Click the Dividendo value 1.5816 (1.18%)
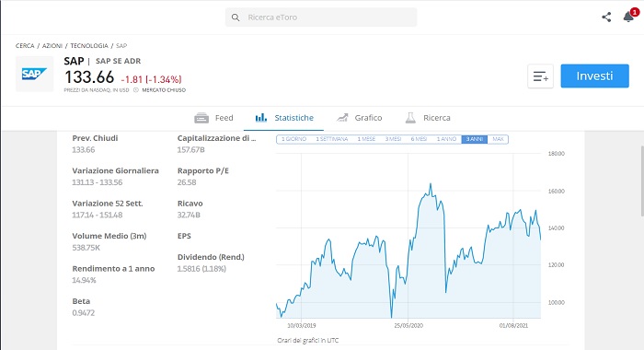 (x=201, y=269)
